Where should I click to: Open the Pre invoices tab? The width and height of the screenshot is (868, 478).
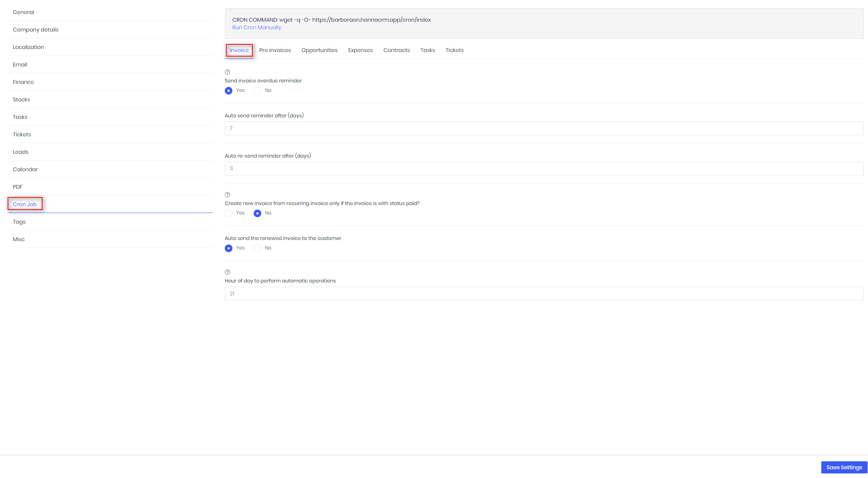[275, 50]
